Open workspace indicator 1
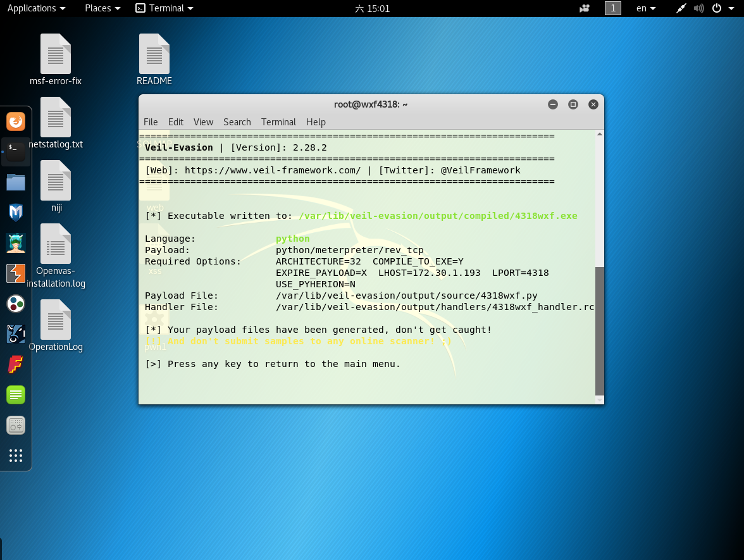The image size is (744, 560). pos(612,8)
